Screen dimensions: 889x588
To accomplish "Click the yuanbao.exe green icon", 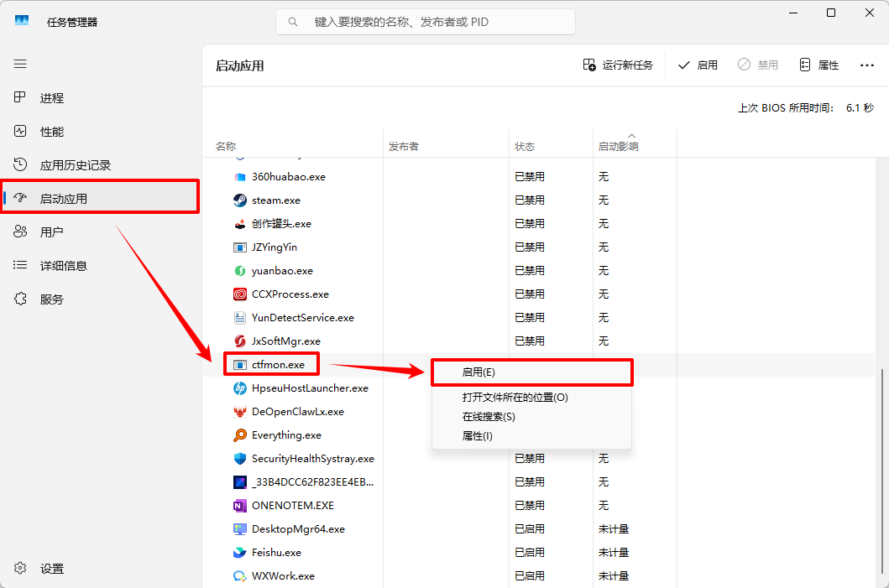I will point(240,271).
